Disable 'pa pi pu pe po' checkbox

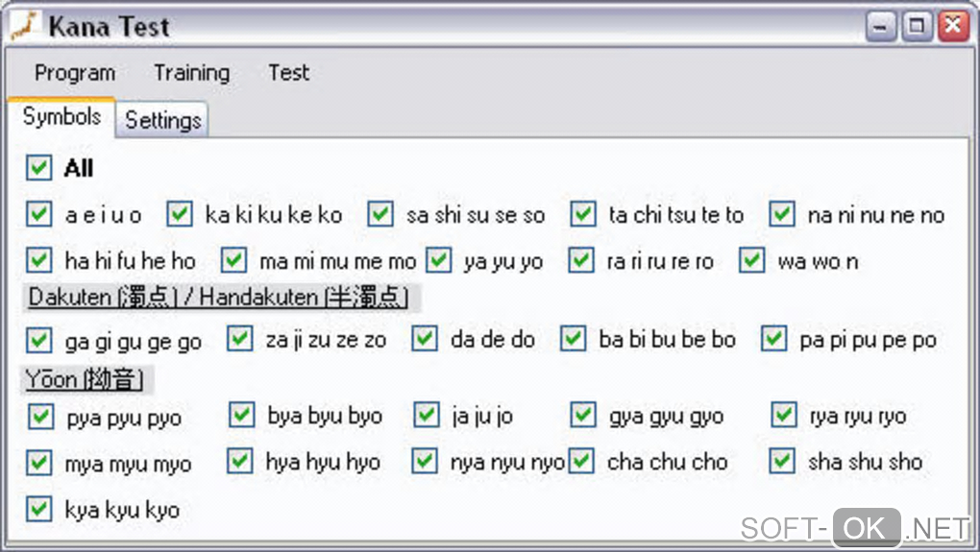tap(774, 339)
